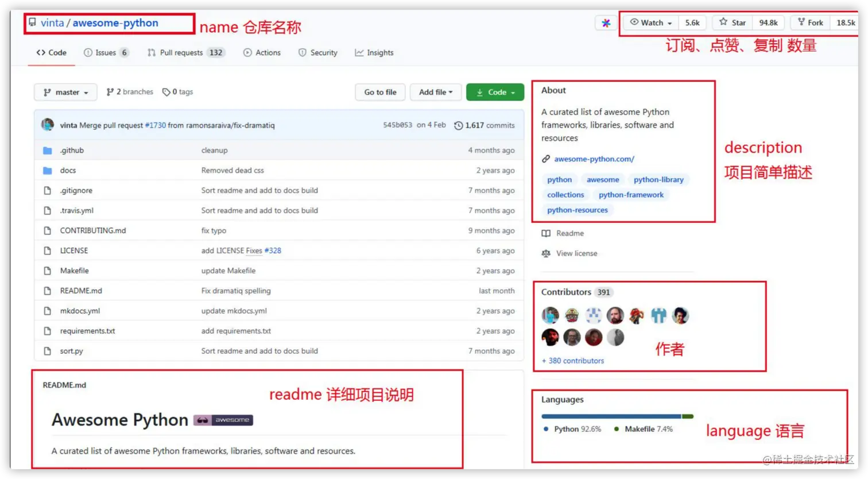
Task: Click the colorful star extension icon
Action: tap(606, 23)
